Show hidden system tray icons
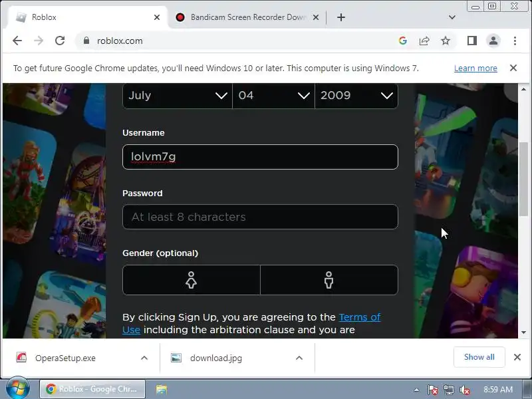 coord(416,390)
